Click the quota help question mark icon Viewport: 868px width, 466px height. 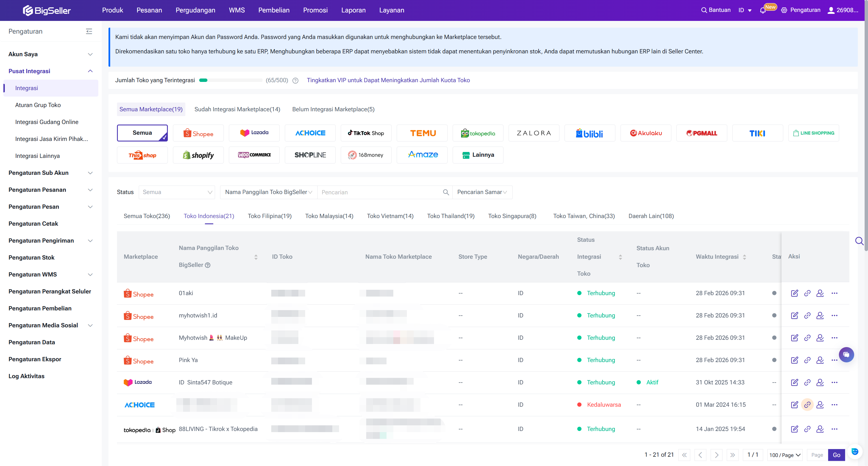[296, 80]
